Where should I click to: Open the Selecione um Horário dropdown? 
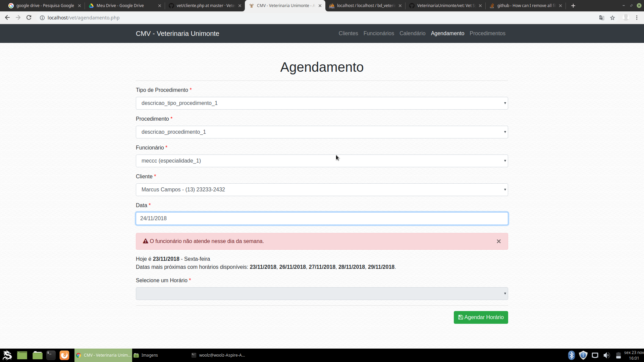[322, 294]
